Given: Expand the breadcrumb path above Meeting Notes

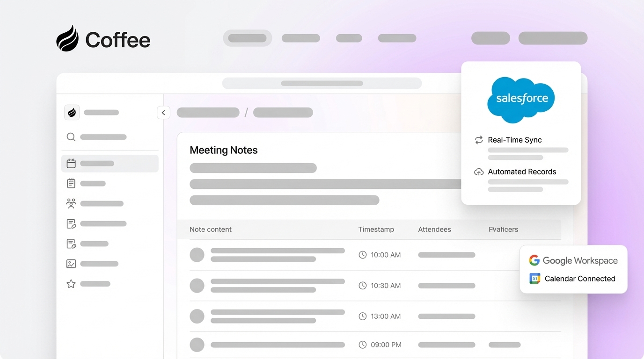Looking at the screenshot, I should click(x=208, y=112).
